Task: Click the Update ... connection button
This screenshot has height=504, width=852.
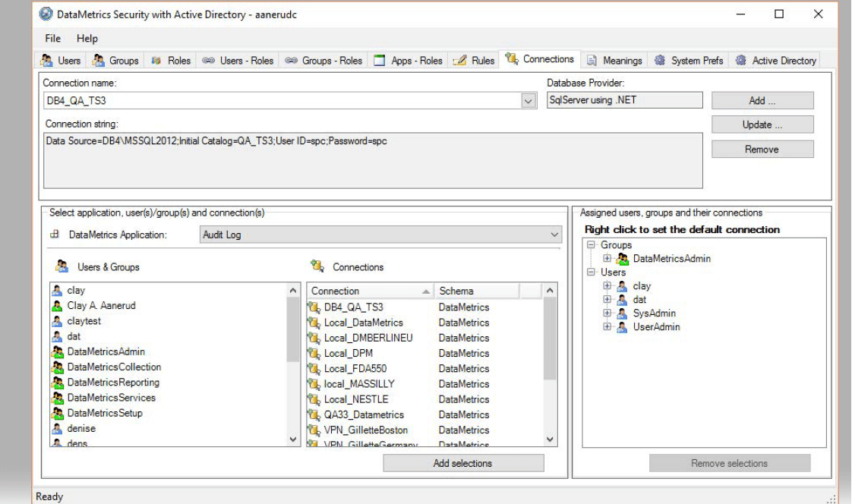Action: pyautogui.click(x=762, y=124)
